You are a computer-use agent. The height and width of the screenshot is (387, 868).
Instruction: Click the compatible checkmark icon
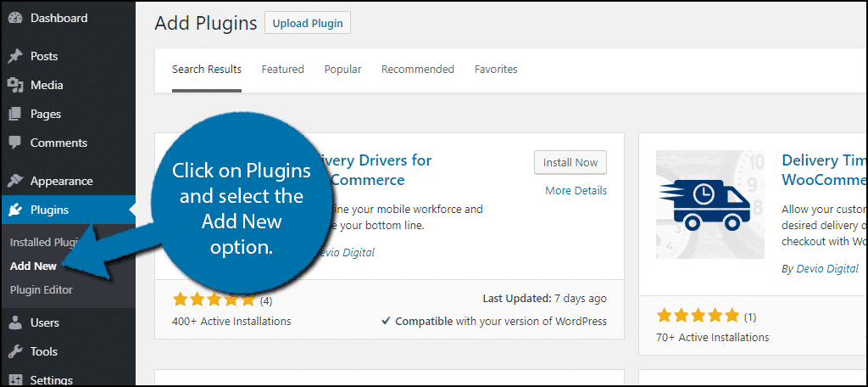(x=386, y=321)
